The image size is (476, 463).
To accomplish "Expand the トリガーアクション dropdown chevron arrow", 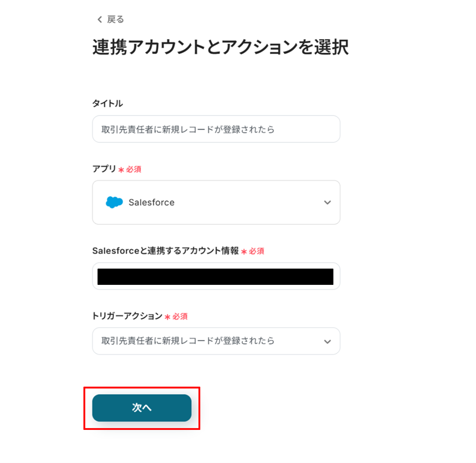I will (x=327, y=342).
